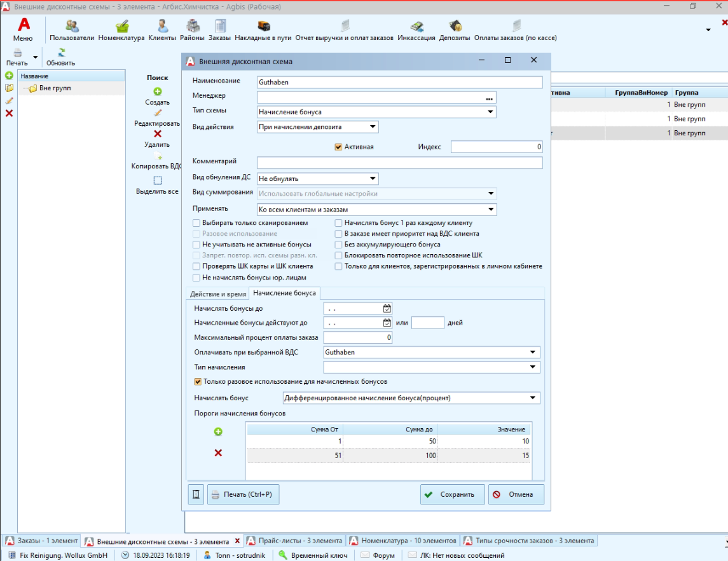Toggle Только разовое использование для начисленных бонусов
The height and width of the screenshot is (561, 728).
[198, 382]
